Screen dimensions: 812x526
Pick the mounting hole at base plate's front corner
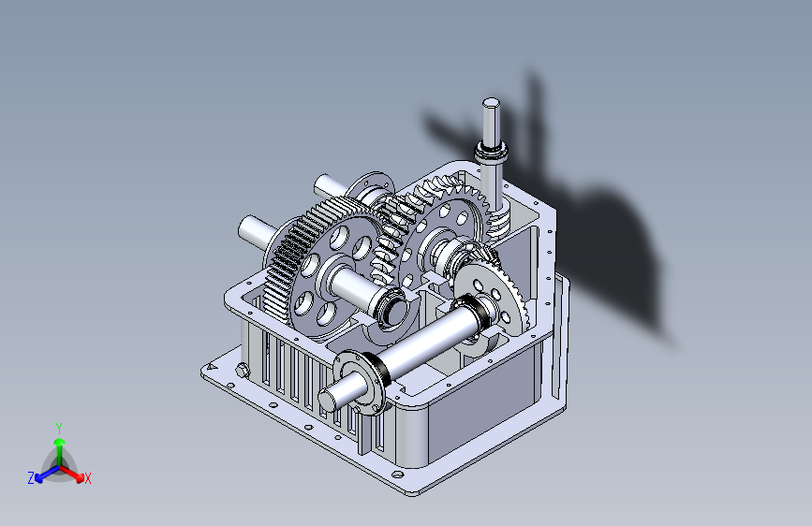coord(398,475)
